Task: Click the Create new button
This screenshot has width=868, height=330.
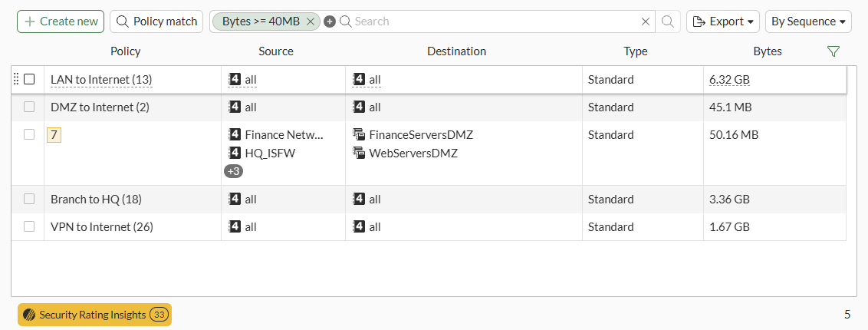Action: point(61,21)
